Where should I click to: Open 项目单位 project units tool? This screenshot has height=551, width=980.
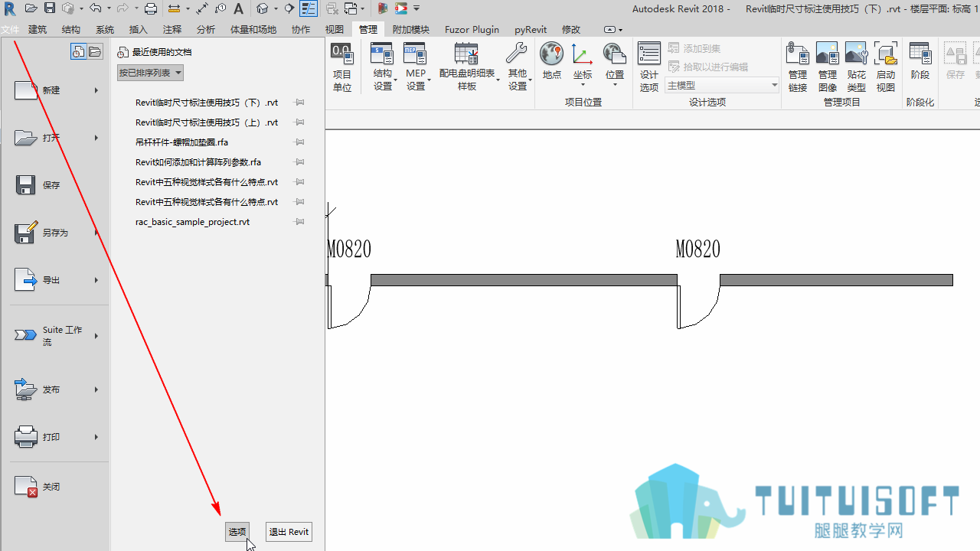pyautogui.click(x=341, y=67)
